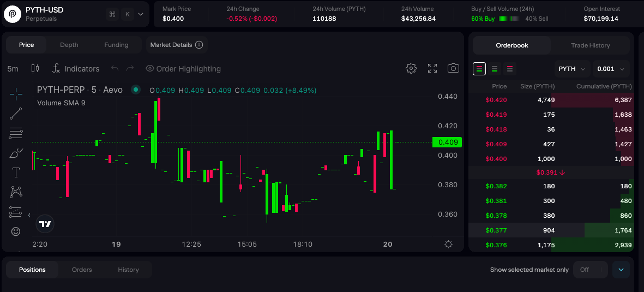
Task: Click the TradingView logo on chart
Action: 45,224
